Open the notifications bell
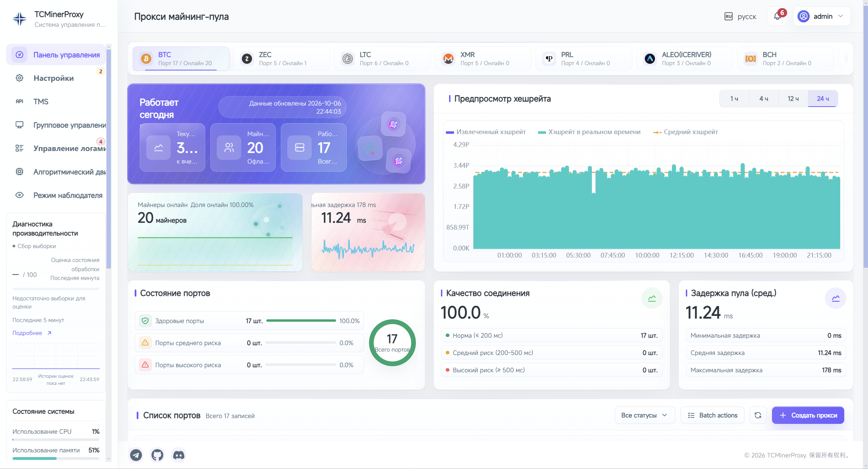Image resolution: width=868 pixels, height=469 pixels. (x=777, y=16)
